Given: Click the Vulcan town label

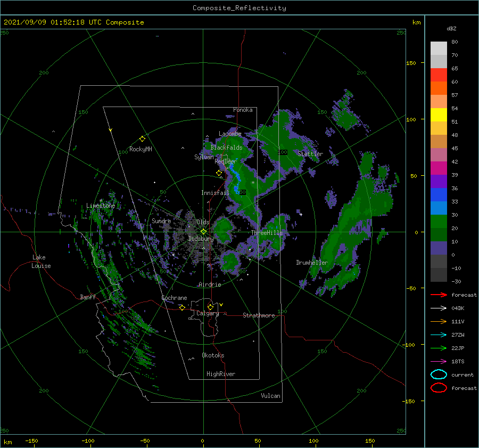Looking at the screenshot, I should click(x=270, y=396).
